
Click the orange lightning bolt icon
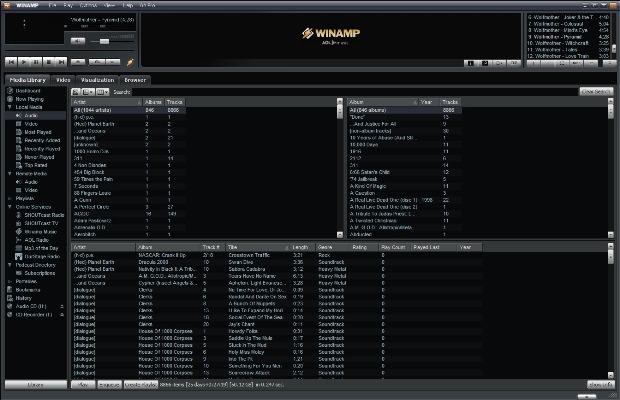[x=130, y=62]
